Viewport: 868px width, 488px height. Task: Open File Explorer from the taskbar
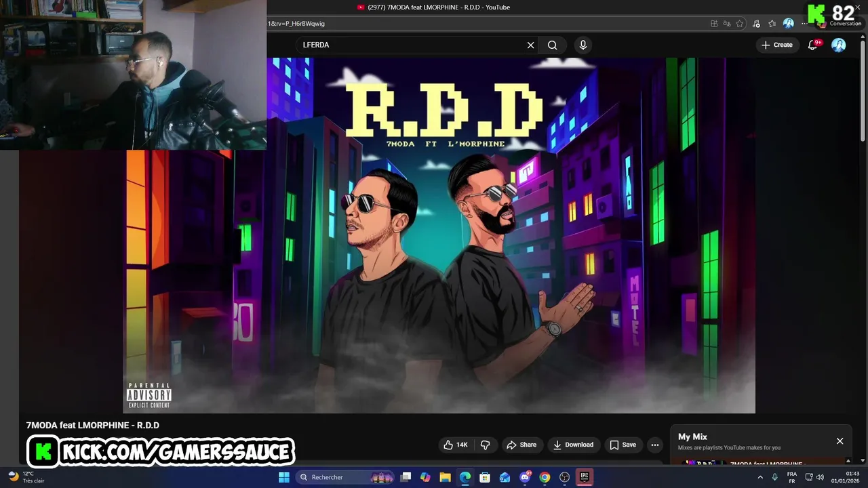pyautogui.click(x=445, y=477)
